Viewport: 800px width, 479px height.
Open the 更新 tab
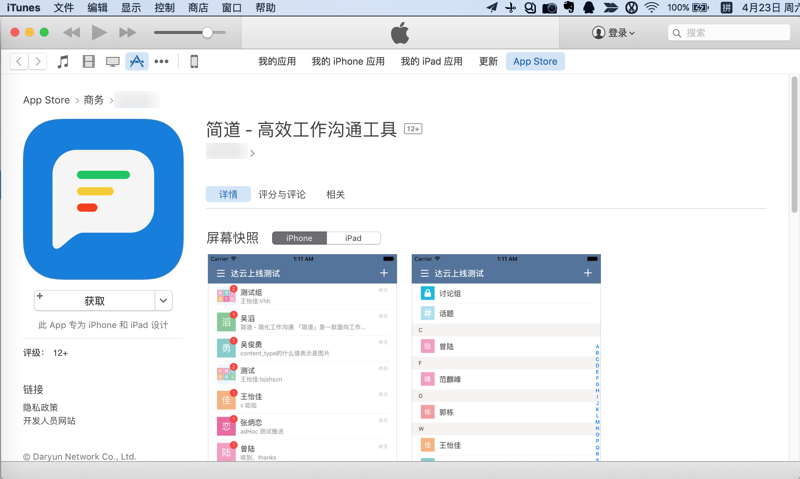click(x=488, y=62)
